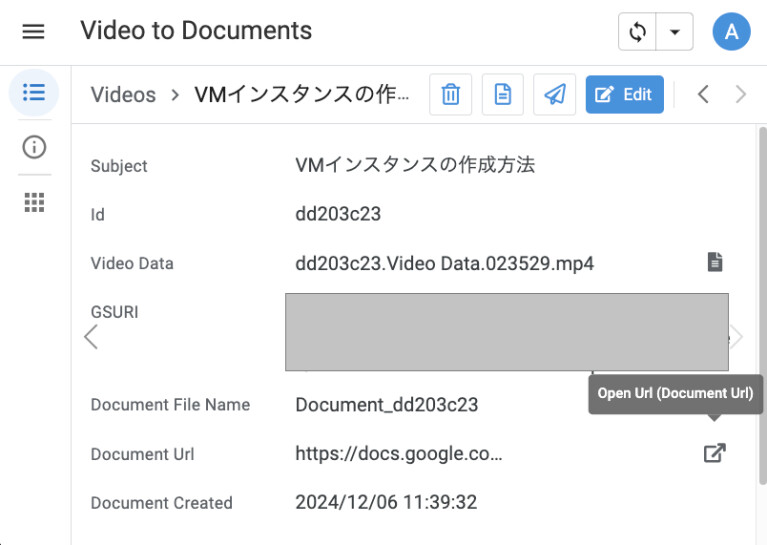Viewport: 767px width, 545px height.
Task: Click the paper plane send icon
Action: pyautogui.click(x=555, y=95)
